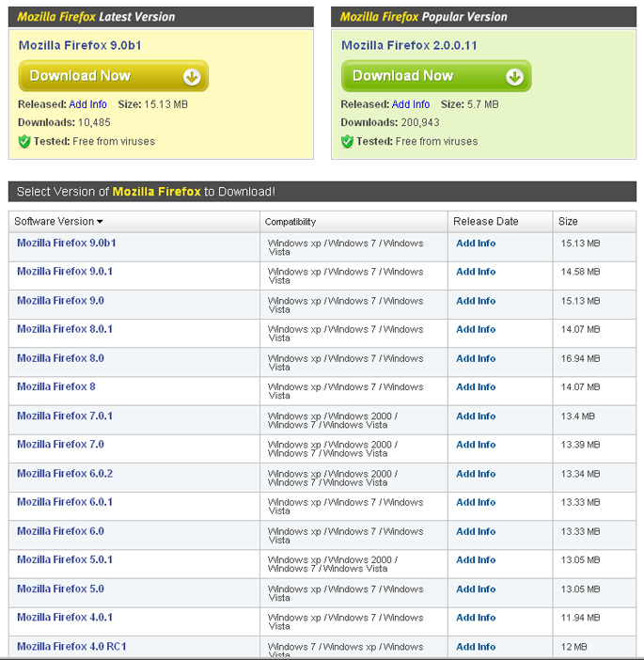Screen dimensions: 644x660
Task: Click the Select Version of Mozilla Firefox banner
Action: 322,192
